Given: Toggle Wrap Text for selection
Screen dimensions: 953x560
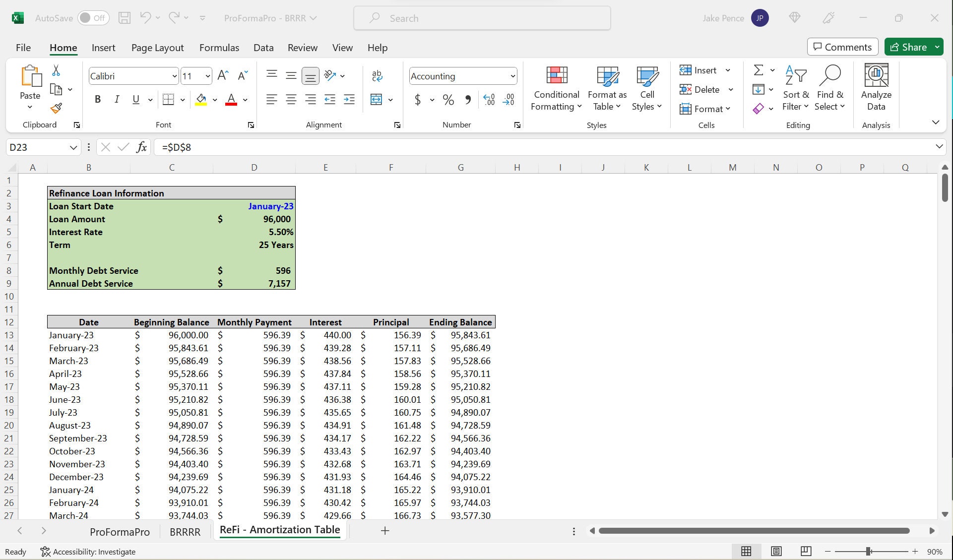Looking at the screenshot, I should click(x=377, y=75).
